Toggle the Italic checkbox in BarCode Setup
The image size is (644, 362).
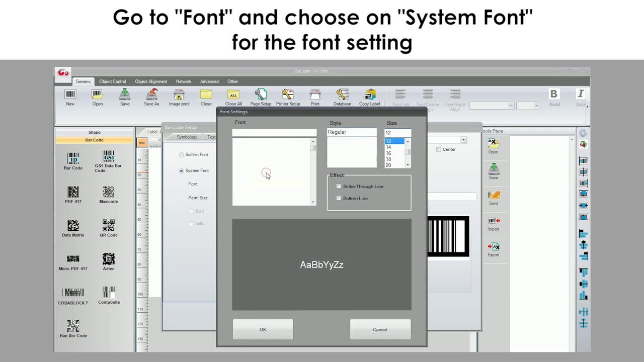[x=191, y=224]
